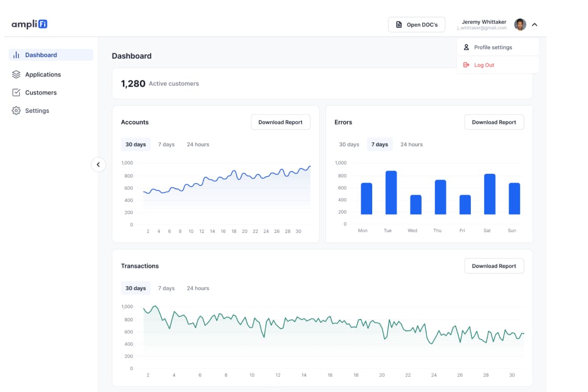
Task: Click the Active customers label
Action: pyautogui.click(x=174, y=83)
